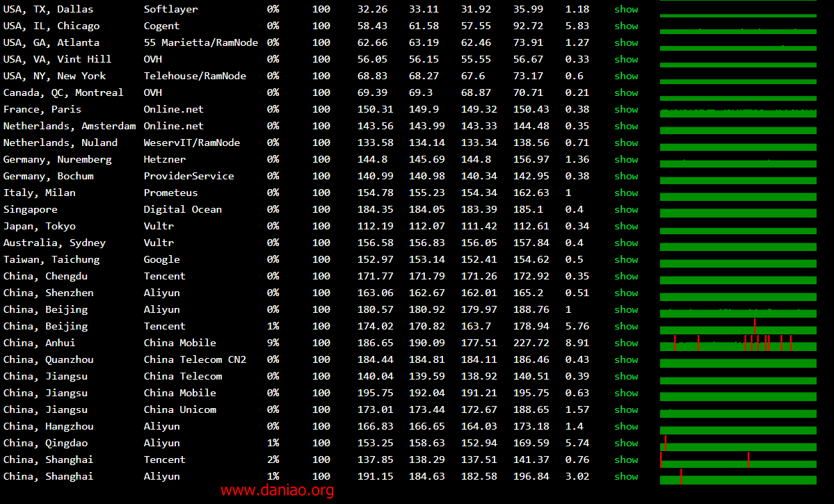Select the China, Qingdao Aliyun latency graph

click(x=738, y=445)
